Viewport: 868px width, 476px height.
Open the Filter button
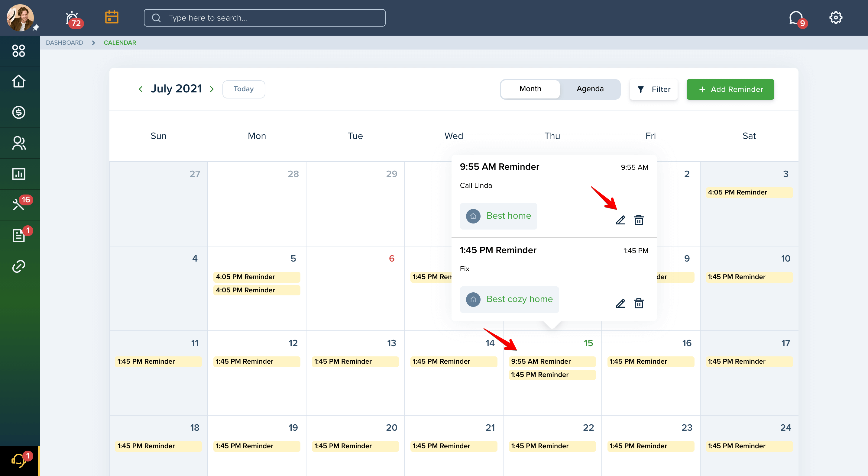653,89
